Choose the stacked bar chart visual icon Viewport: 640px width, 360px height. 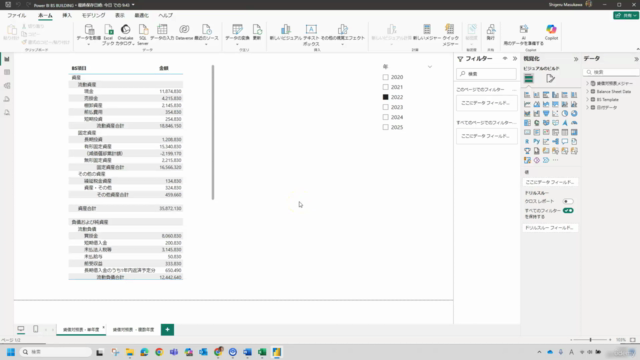[527, 95]
